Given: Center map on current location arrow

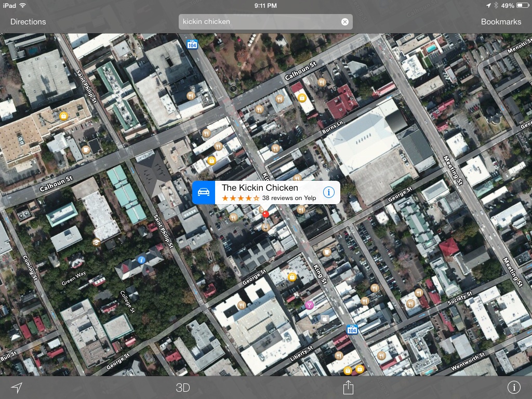Looking at the screenshot, I should [17, 387].
